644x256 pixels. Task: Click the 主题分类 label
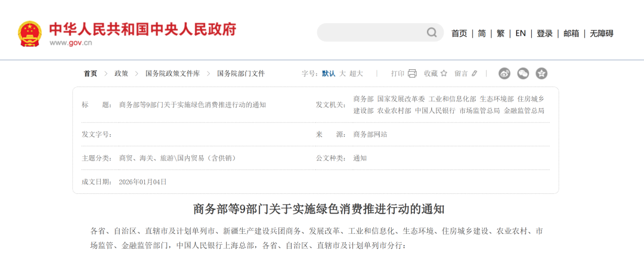tap(97, 158)
